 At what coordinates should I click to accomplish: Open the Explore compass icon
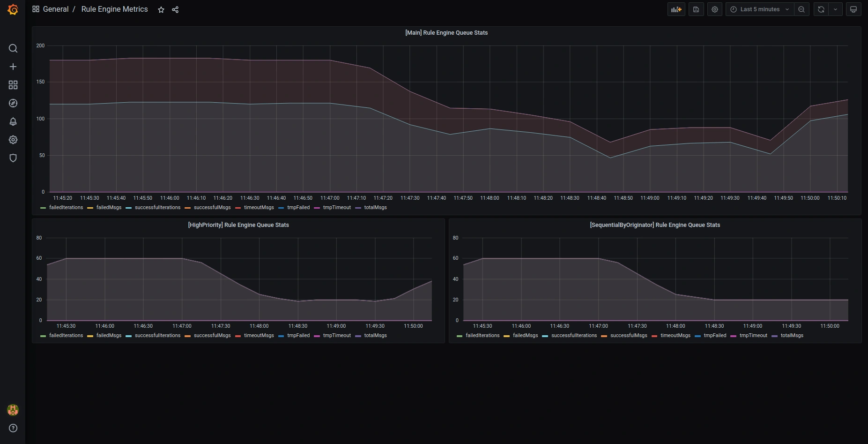coord(13,103)
